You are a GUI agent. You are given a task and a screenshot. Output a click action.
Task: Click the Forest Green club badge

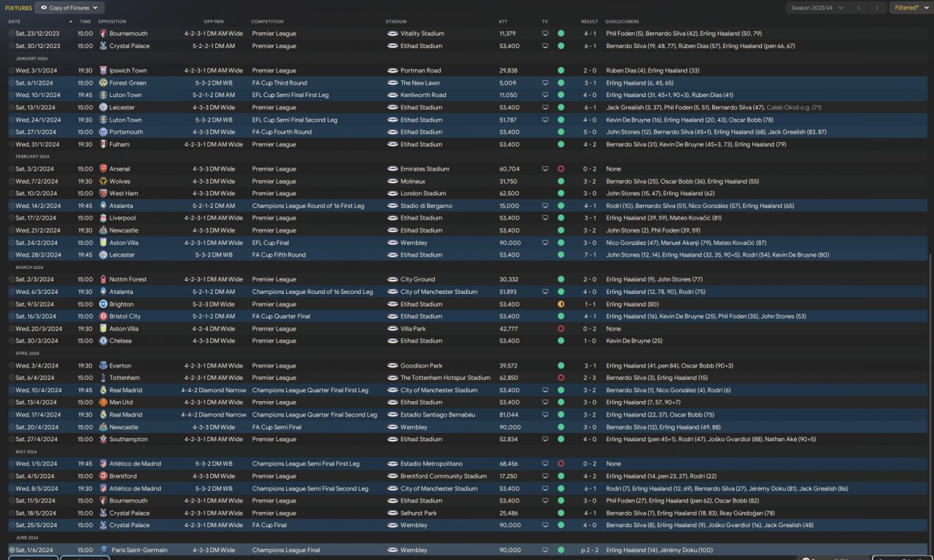(103, 83)
